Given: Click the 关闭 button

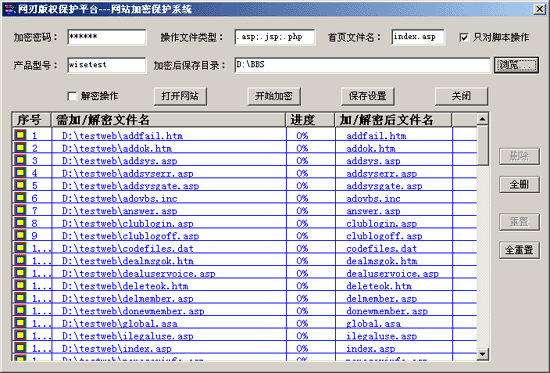Looking at the screenshot, I should coord(461,96).
